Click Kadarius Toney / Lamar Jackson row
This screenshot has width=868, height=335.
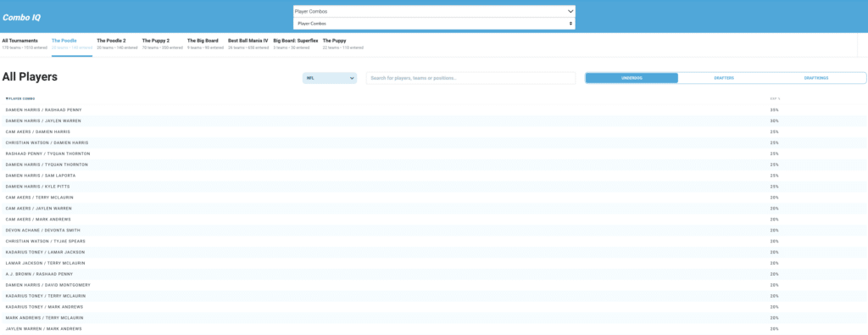pyautogui.click(x=434, y=252)
